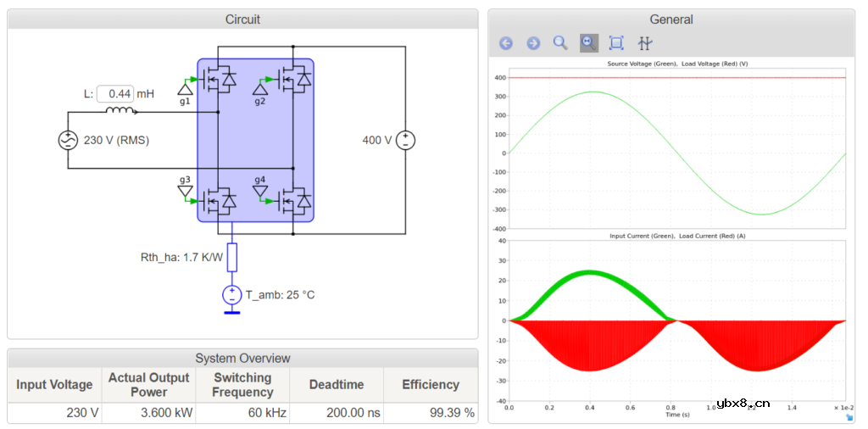
Task: Click the Efficiency column header
Action: pyautogui.click(x=430, y=385)
